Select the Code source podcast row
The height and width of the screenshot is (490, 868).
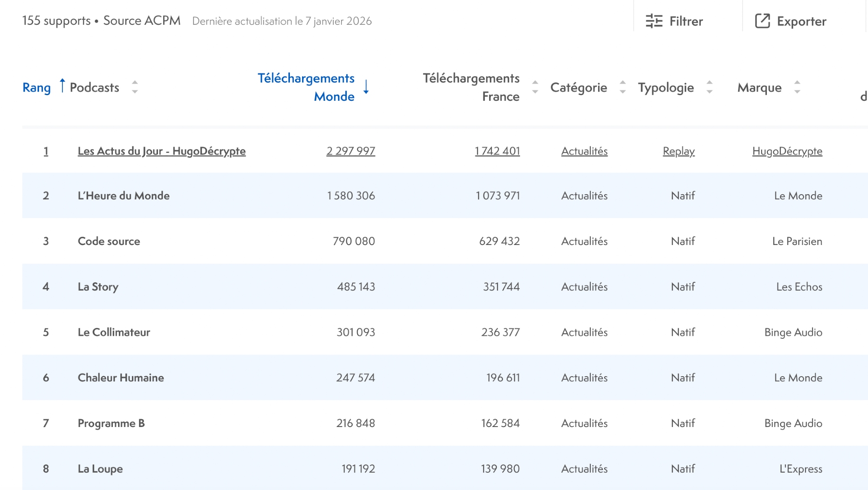(109, 241)
